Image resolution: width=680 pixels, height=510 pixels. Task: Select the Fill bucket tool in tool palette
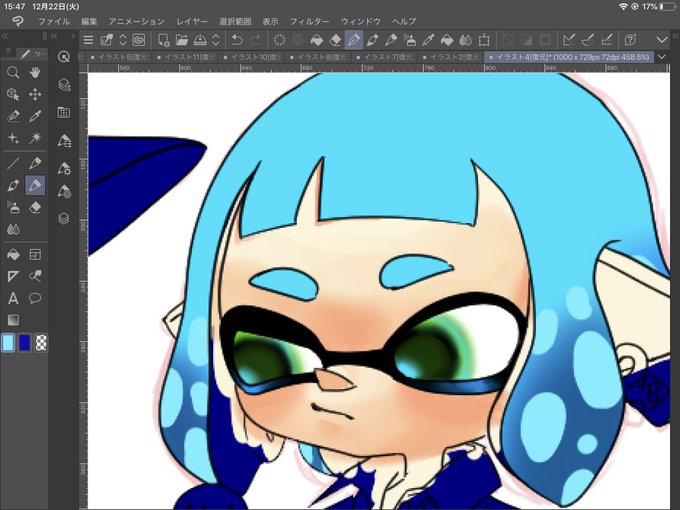coord(13,255)
